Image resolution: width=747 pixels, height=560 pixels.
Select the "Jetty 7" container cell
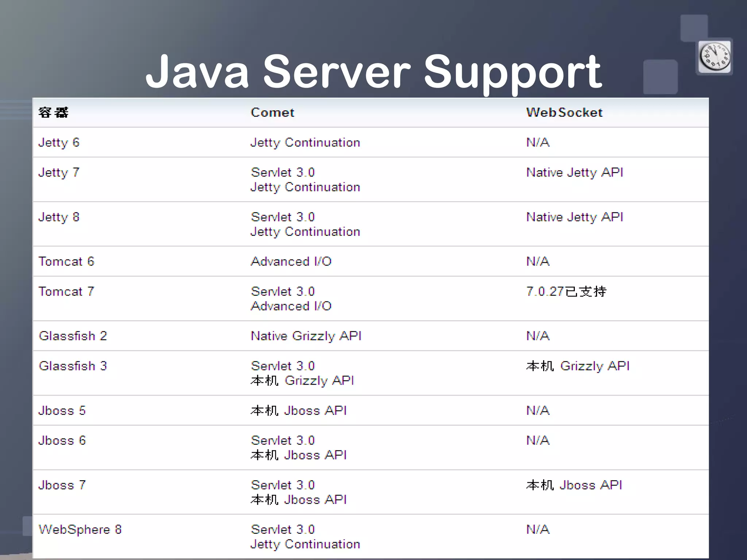(59, 172)
